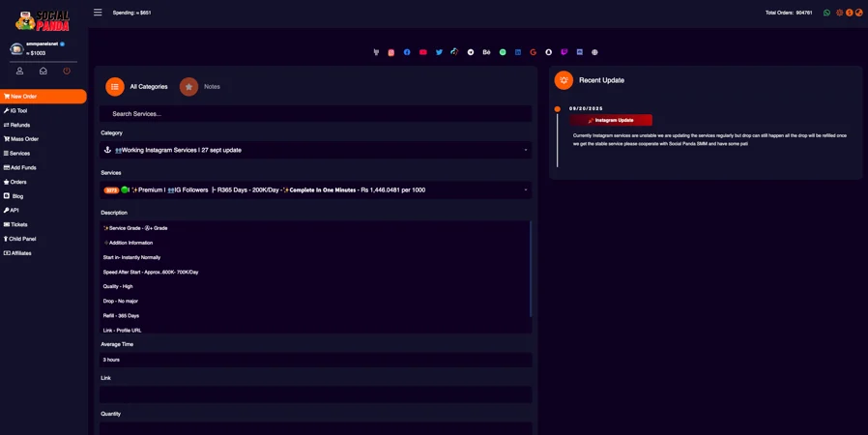Open the Mass Order page
This screenshot has width=868, height=435.
click(24, 139)
